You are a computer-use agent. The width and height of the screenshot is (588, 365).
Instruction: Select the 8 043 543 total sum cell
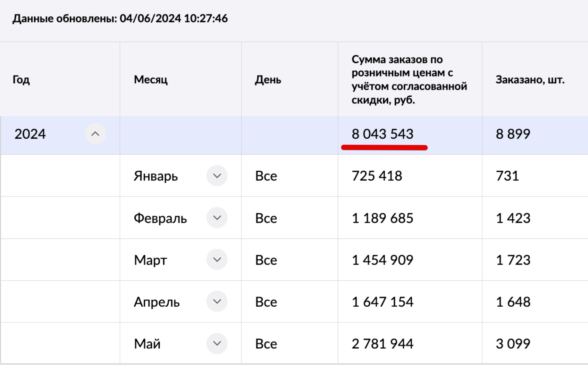pyautogui.click(x=382, y=134)
